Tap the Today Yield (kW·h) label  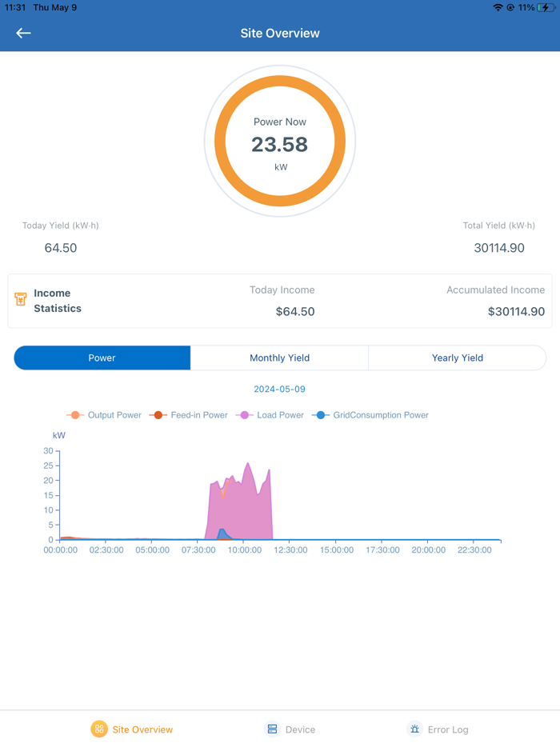coord(61,226)
